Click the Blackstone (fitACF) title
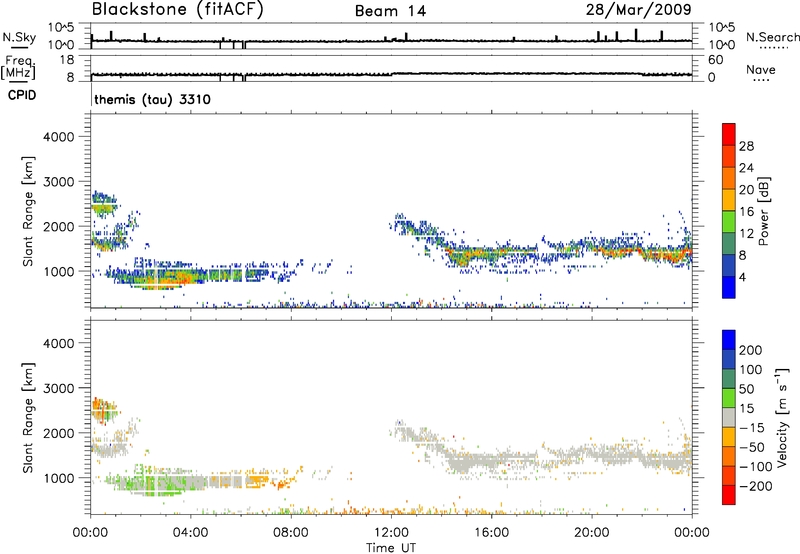This screenshot has height=554, width=800. click(x=178, y=10)
